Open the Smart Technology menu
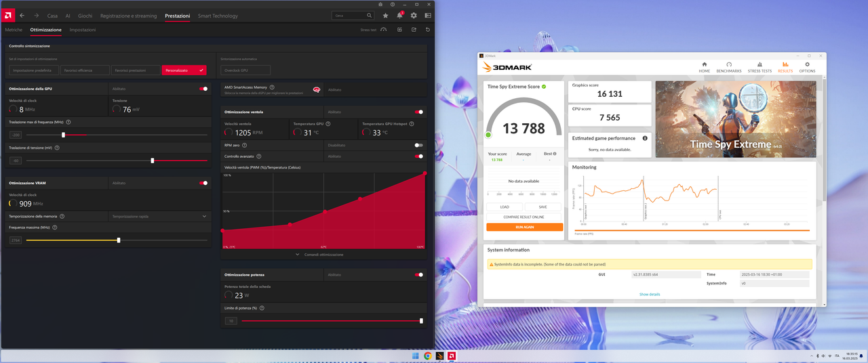Screen dimensions: 868x363 [218, 16]
